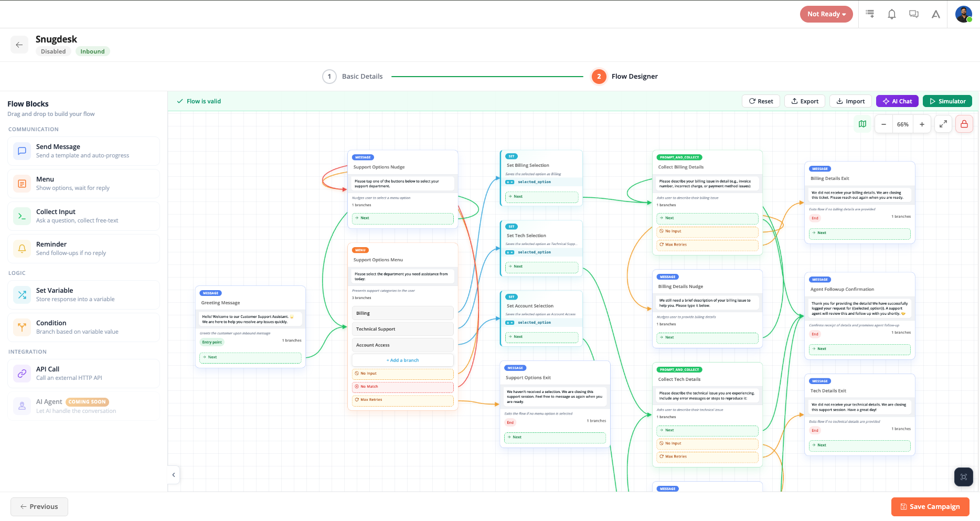This screenshot has height=521, width=980.
Task: Switch to Basic Details step
Action: tap(353, 77)
